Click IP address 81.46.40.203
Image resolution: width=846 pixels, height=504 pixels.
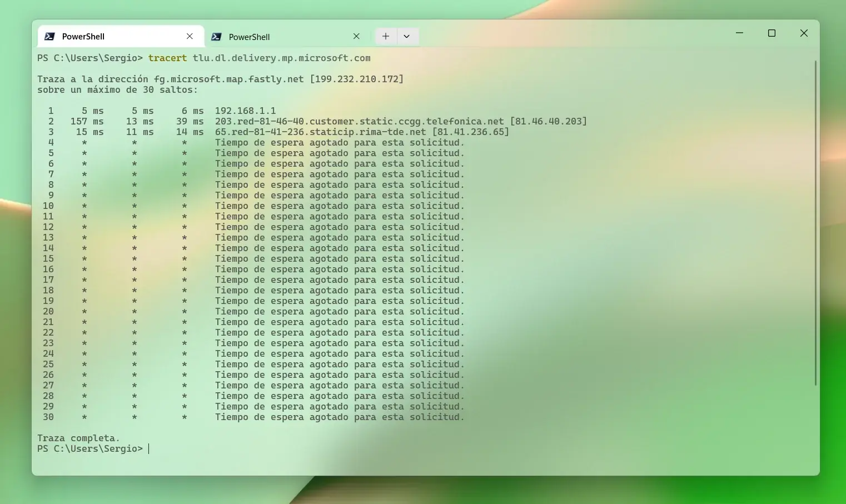pos(549,121)
